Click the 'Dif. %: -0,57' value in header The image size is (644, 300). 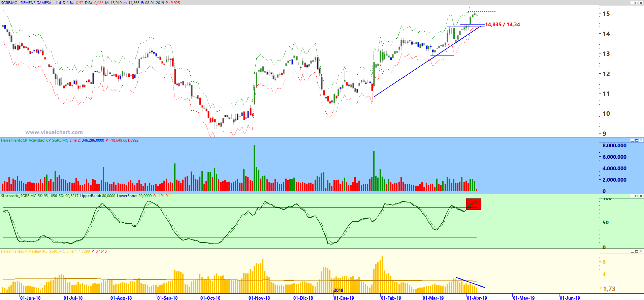[x=73, y=3]
